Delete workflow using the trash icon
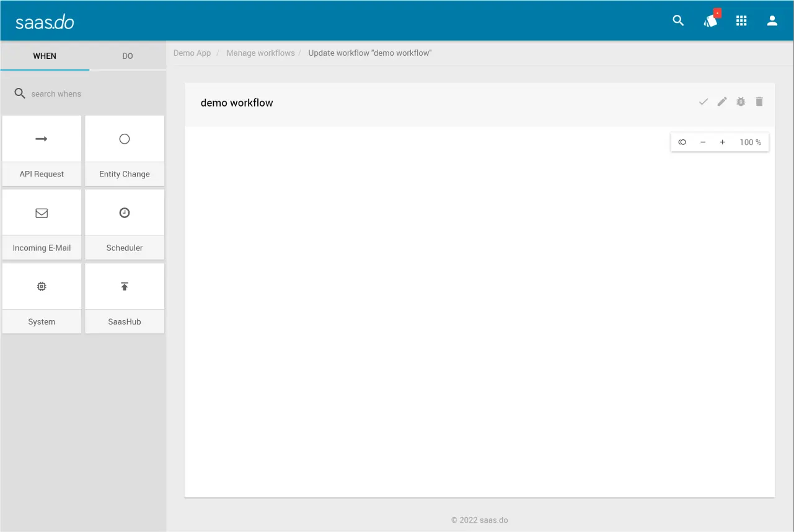The image size is (794, 532). click(x=759, y=102)
